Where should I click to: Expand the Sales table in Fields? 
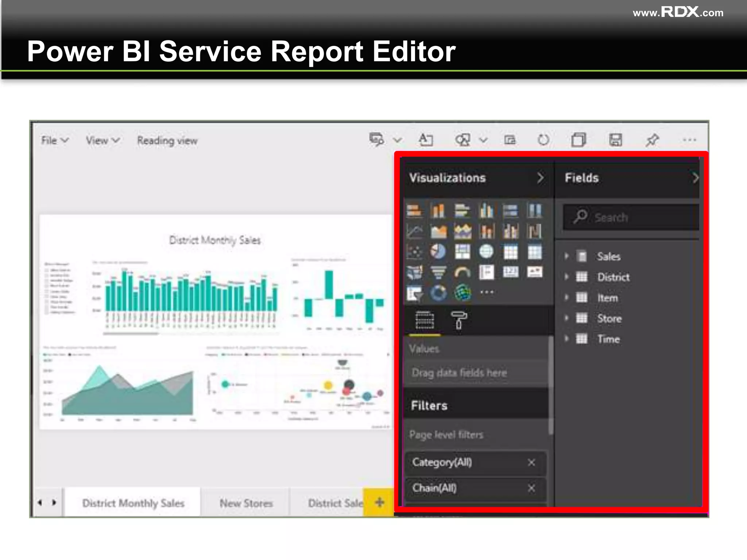coord(567,256)
